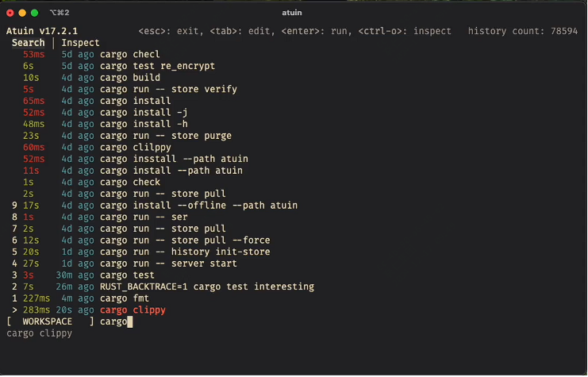Image resolution: width=588 pixels, height=377 pixels.
Task: Click the > selection marker beside cargo clippy
Action: 14,310
